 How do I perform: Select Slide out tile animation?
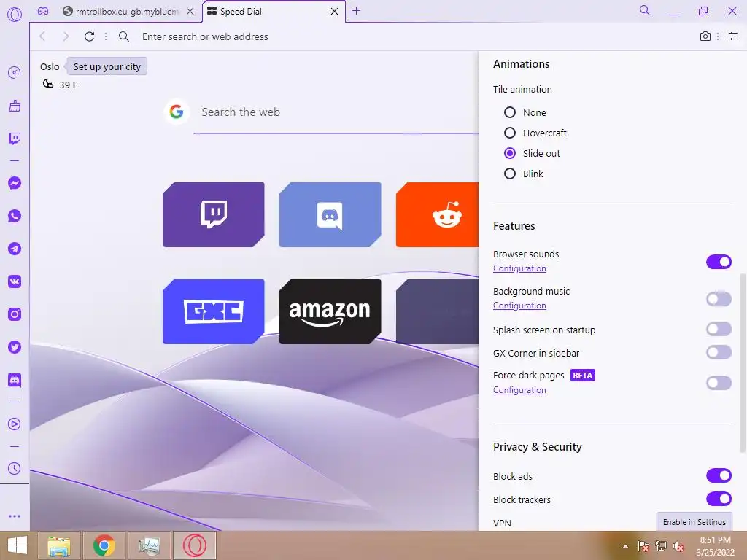pos(510,153)
